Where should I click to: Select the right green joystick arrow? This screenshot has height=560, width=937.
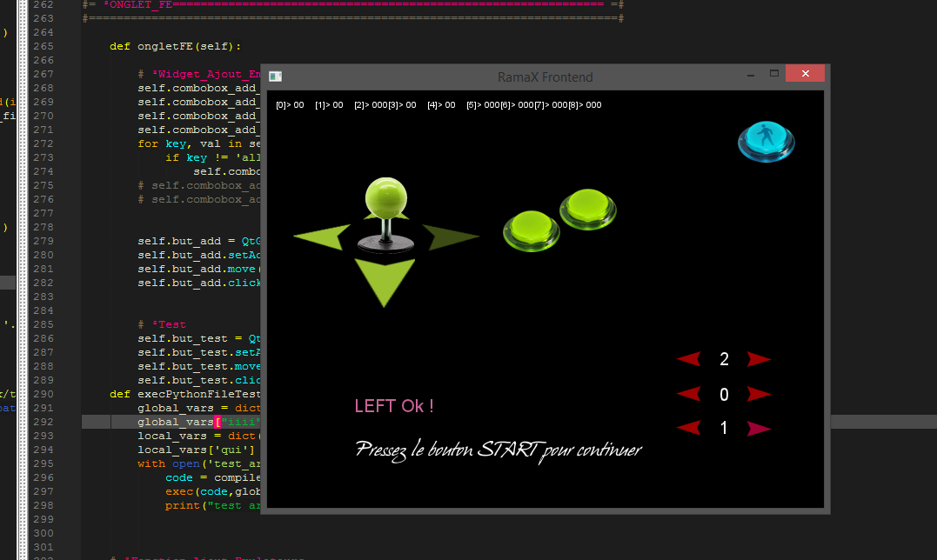pos(453,236)
